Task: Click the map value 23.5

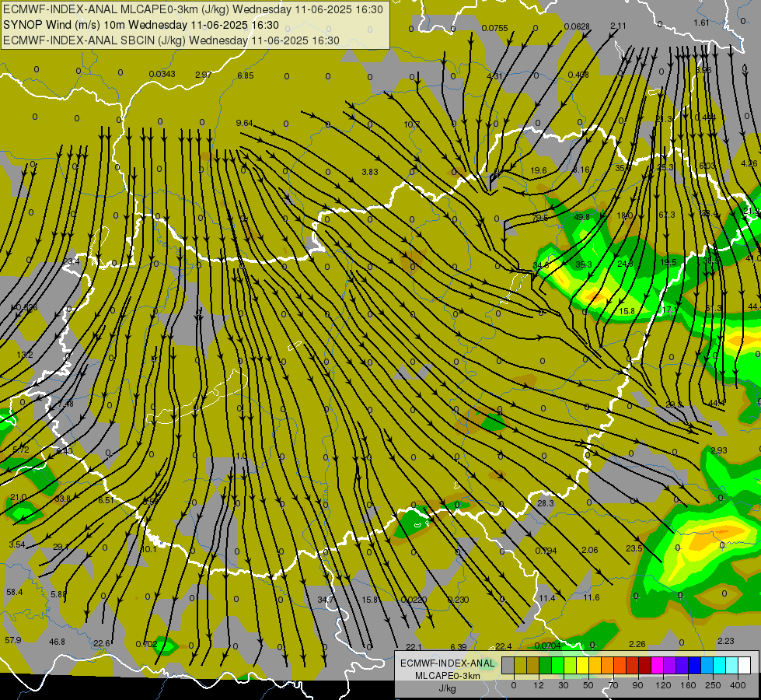Action: 634,548
